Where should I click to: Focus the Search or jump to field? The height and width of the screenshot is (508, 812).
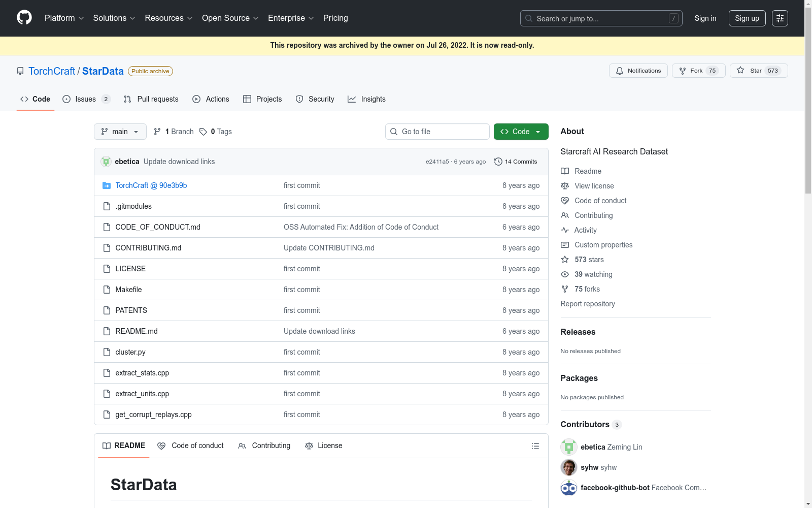point(601,18)
